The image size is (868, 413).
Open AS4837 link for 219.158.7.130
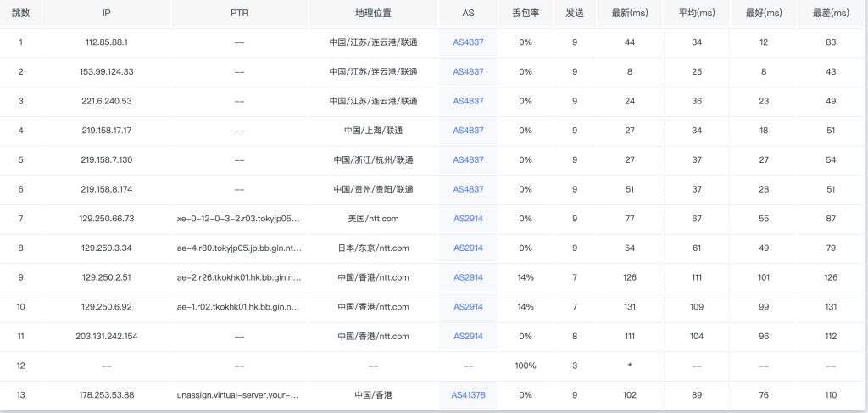468,159
